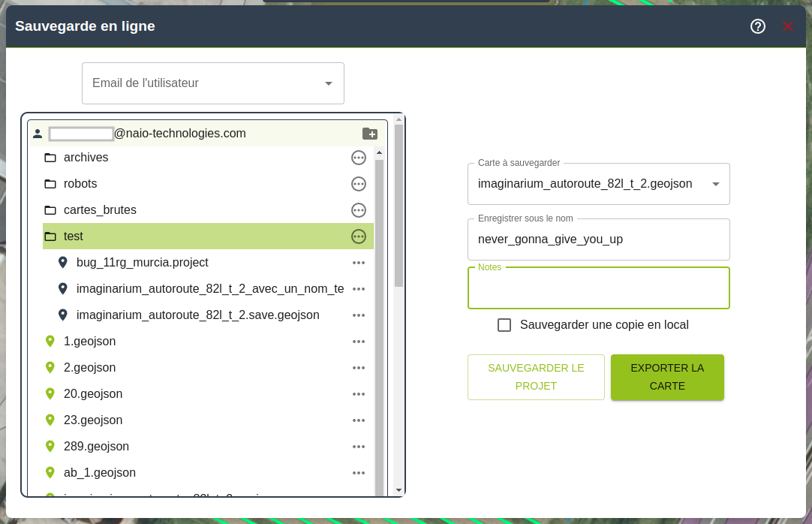Open the Carte à sauvegarder dropdown
This screenshot has width=812, height=524.
pos(715,184)
